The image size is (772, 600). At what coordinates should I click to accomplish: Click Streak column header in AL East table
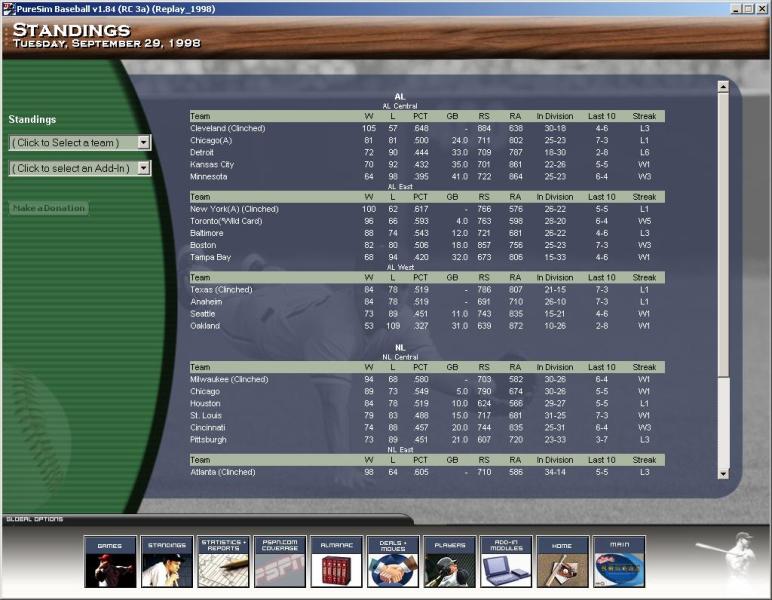point(644,197)
